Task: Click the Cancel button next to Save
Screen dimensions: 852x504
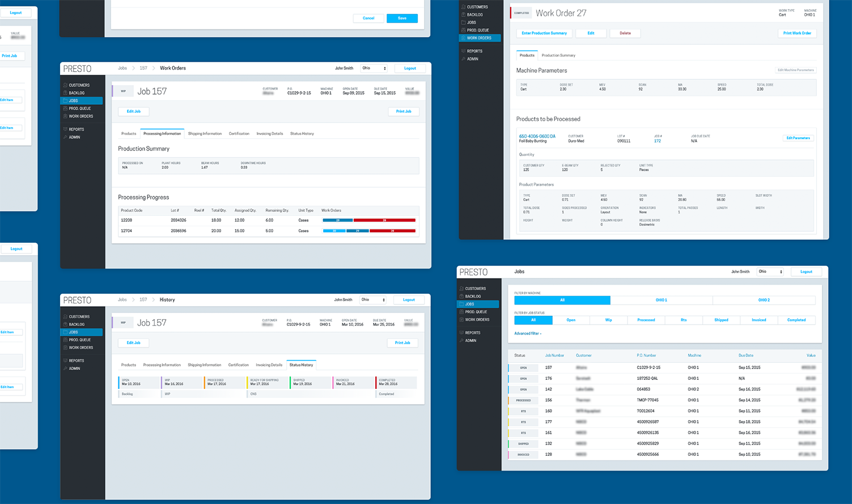Action: (368, 18)
